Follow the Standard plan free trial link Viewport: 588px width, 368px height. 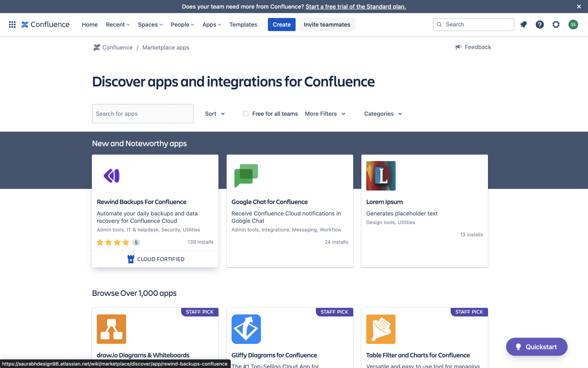pyautogui.click(x=355, y=6)
